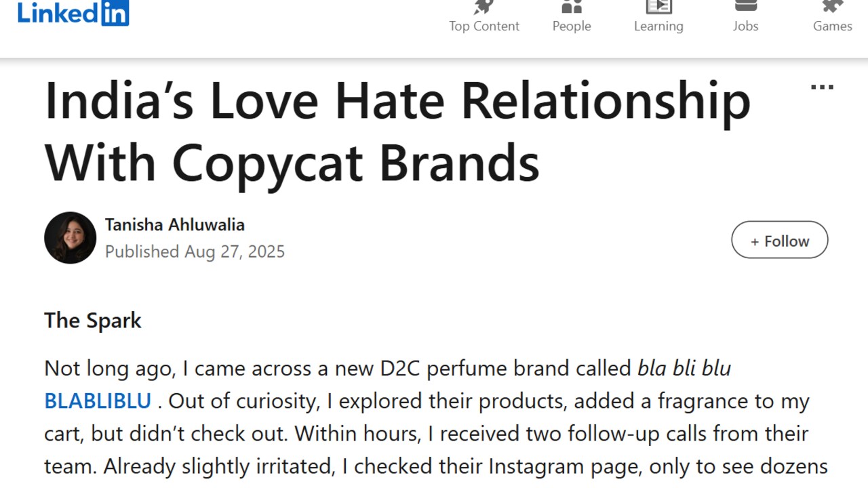
Task: Click the Published Aug 27, 2025 date
Action: point(195,251)
